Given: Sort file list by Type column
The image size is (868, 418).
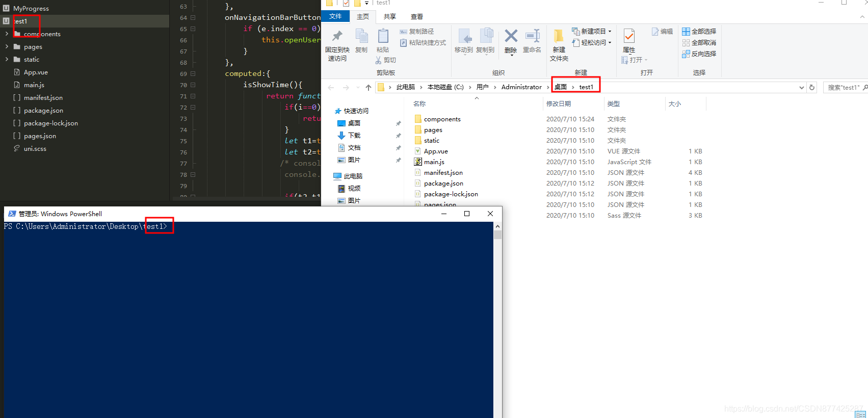Looking at the screenshot, I should (x=614, y=104).
